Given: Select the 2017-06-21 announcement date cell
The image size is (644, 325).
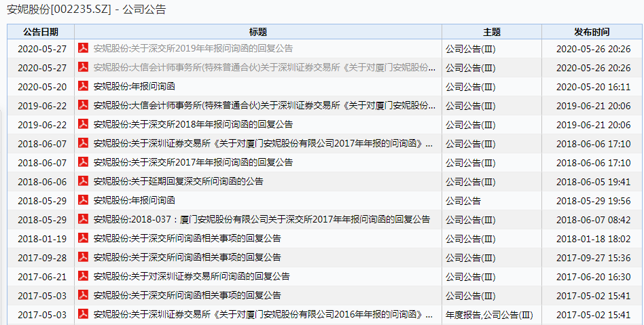Looking at the screenshot, I should point(42,277).
